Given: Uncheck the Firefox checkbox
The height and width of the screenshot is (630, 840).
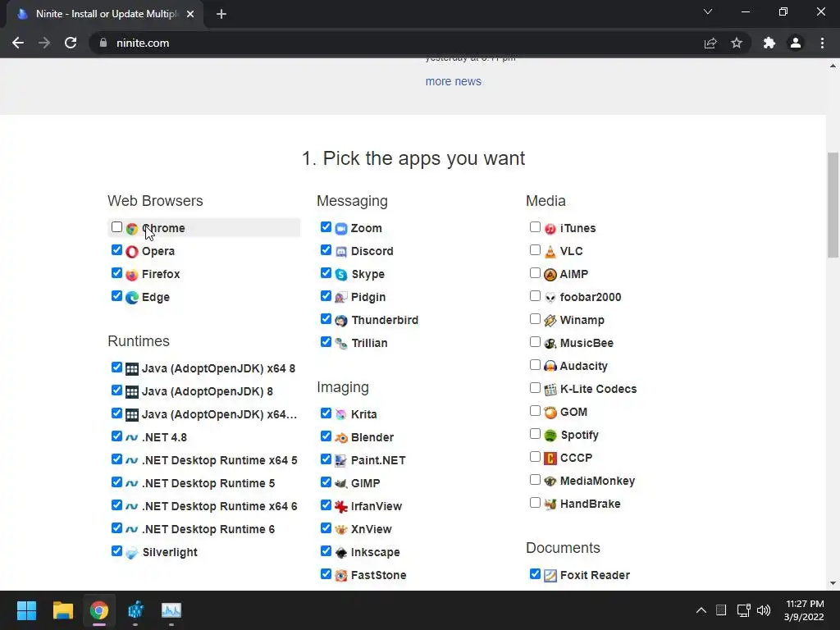Looking at the screenshot, I should [116, 273].
